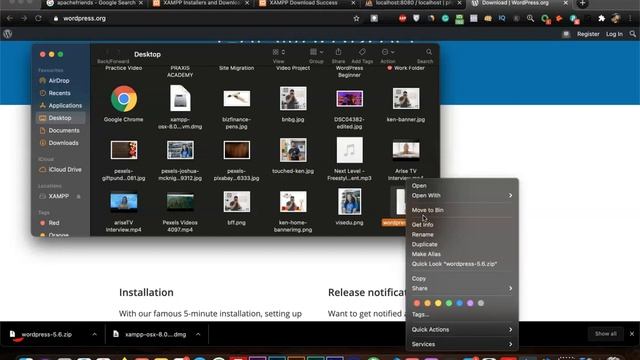Open Downloads in Finder sidebar
The width and height of the screenshot is (640, 360).
tap(63, 143)
